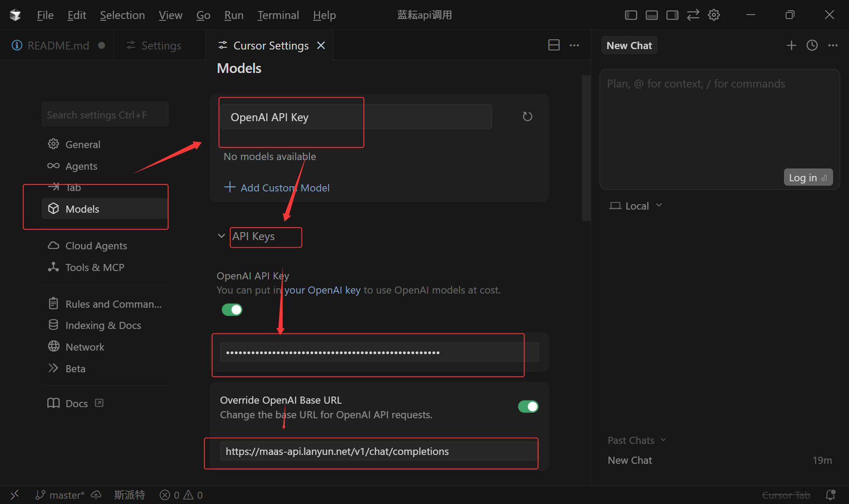Screen dimensions: 849x504
Task: Open notifications bell in status bar
Action: [x=830, y=495]
